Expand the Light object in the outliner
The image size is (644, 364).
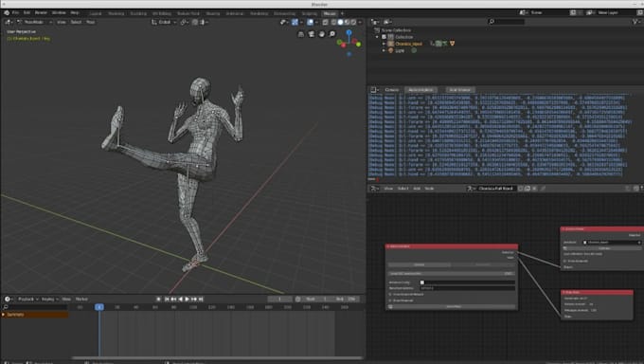(384, 50)
